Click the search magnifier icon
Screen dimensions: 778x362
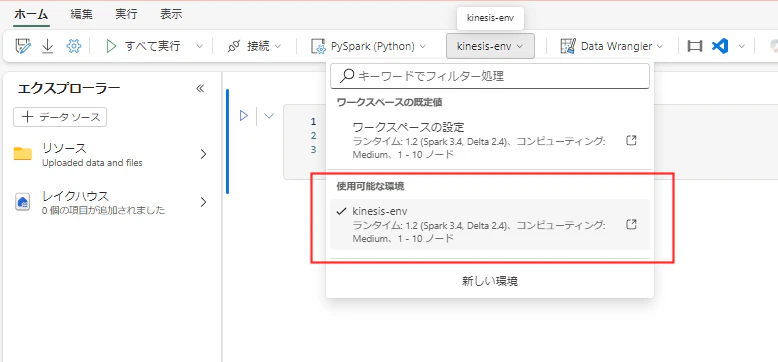(348, 75)
